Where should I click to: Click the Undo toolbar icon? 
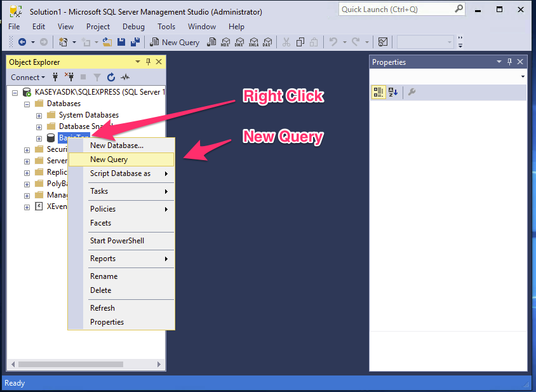pyautogui.click(x=333, y=42)
